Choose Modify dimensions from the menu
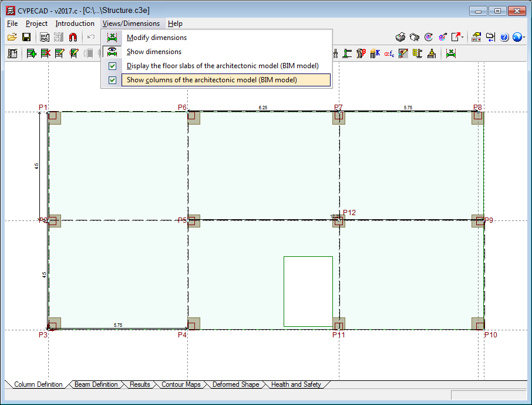Screen dimensions: 532x405 [157, 38]
